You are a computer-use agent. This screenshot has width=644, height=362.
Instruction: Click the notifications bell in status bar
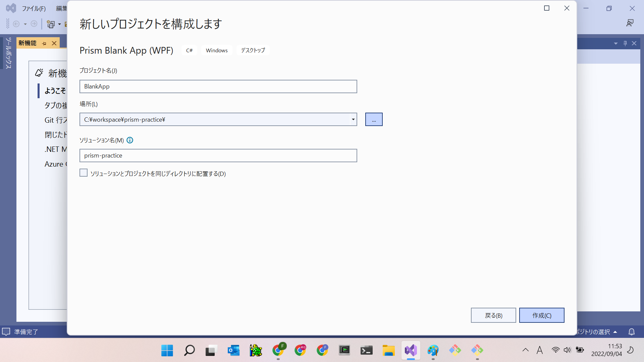(x=631, y=332)
